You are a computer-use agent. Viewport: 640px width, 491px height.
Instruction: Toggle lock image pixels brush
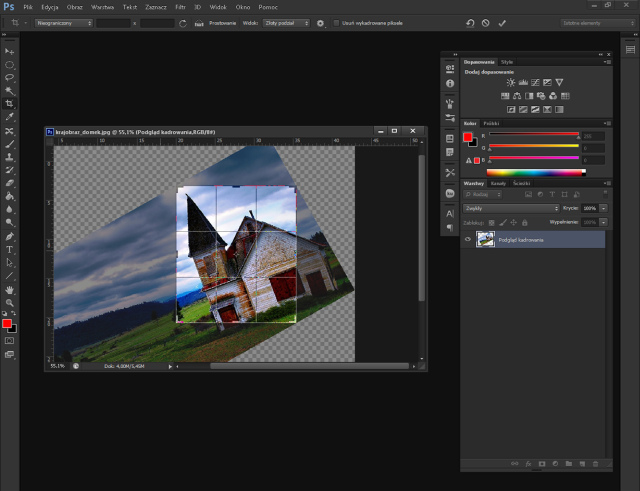coord(503,222)
